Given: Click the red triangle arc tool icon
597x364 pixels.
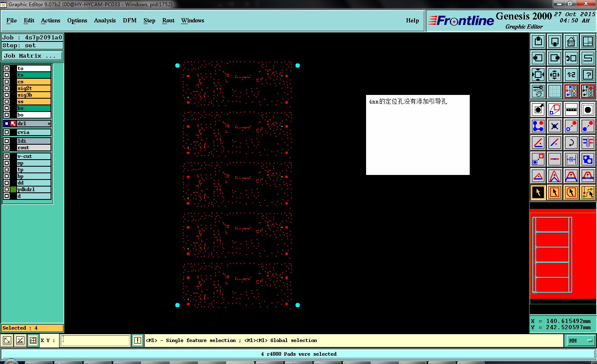Looking at the screenshot, I should 538,176.
